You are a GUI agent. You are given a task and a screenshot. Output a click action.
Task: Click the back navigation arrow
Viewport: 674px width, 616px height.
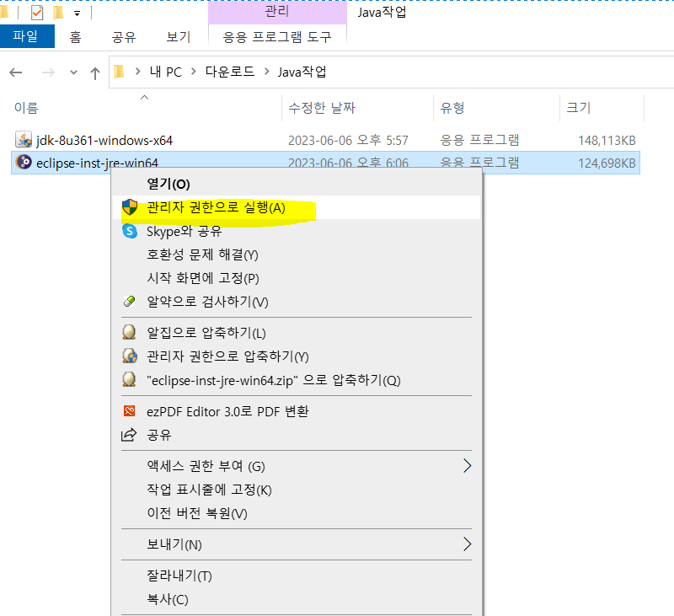click(15, 72)
